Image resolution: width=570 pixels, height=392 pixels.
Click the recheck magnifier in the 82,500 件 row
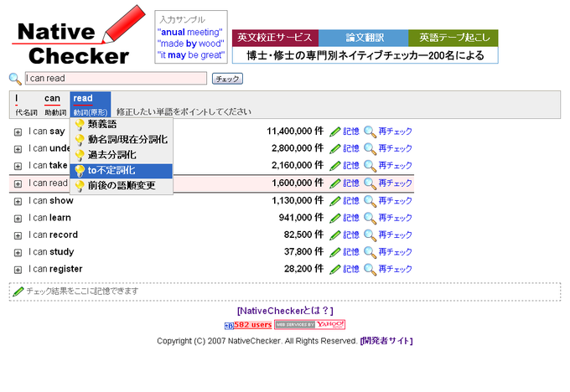click(370, 235)
